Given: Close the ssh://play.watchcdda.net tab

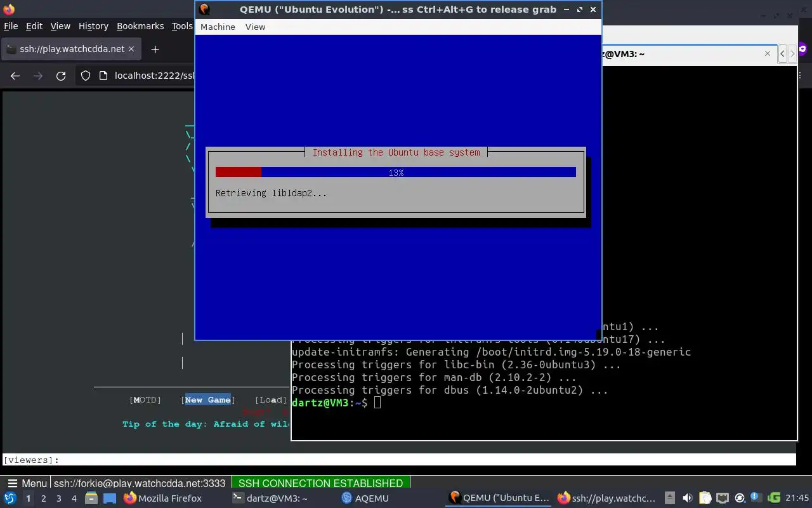Looking at the screenshot, I should [x=131, y=49].
